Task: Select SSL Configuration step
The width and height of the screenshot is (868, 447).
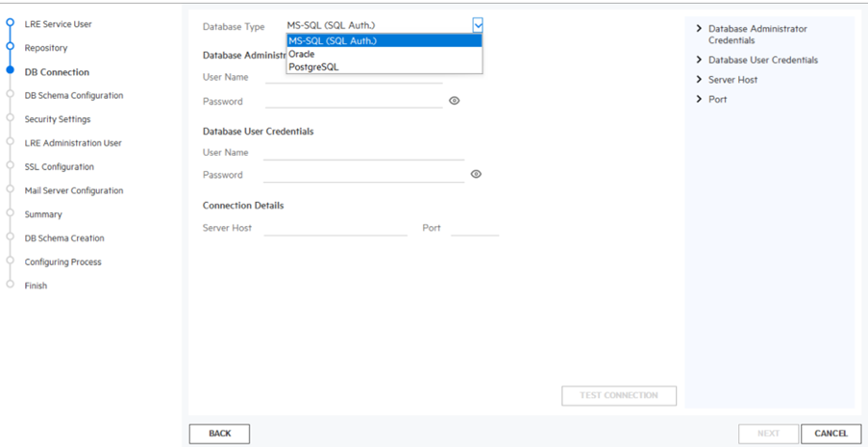Action: 60,166
